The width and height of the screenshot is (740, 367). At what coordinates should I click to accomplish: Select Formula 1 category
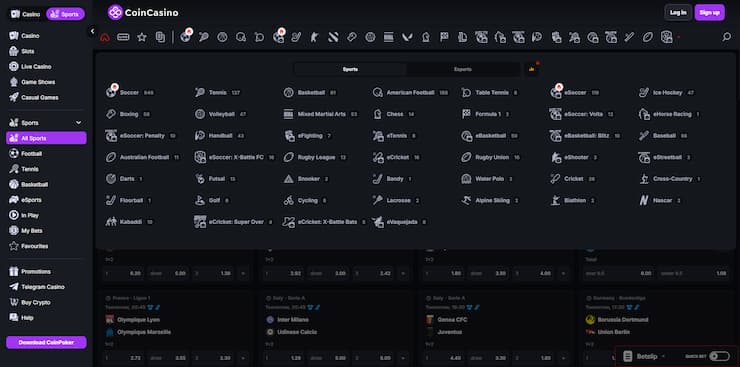pos(486,114)
